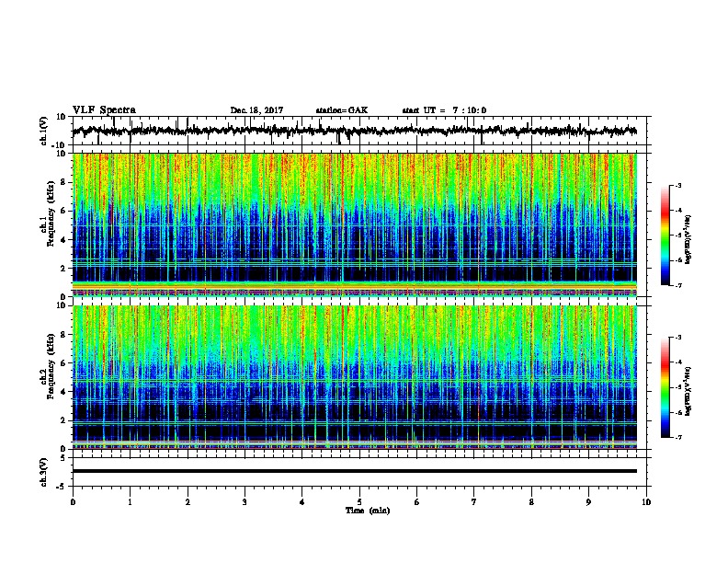Viewport: 728px width, 563px height.
Task: Click the ch.2 colorbar log(PSD) units label
Action: click(x=688, y=391)
